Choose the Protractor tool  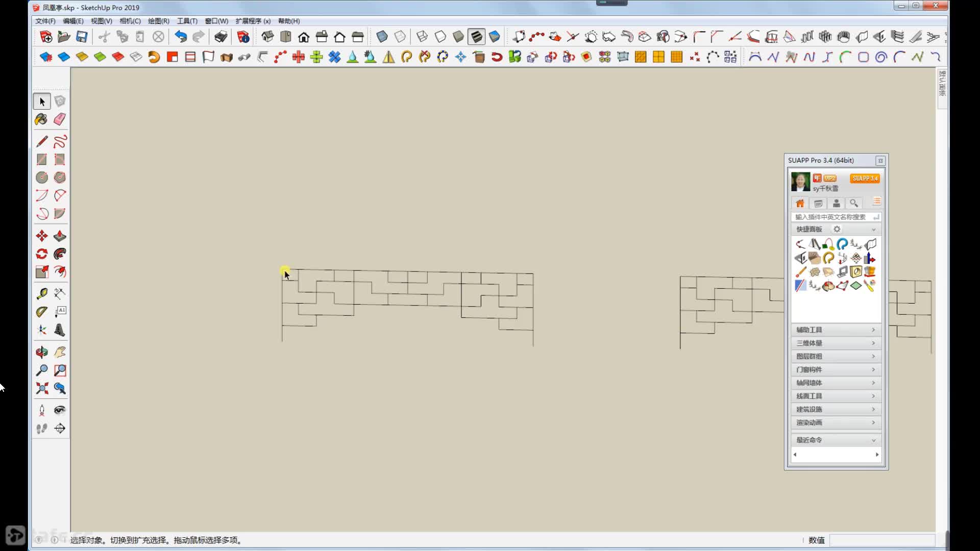[x=42, y=312]
